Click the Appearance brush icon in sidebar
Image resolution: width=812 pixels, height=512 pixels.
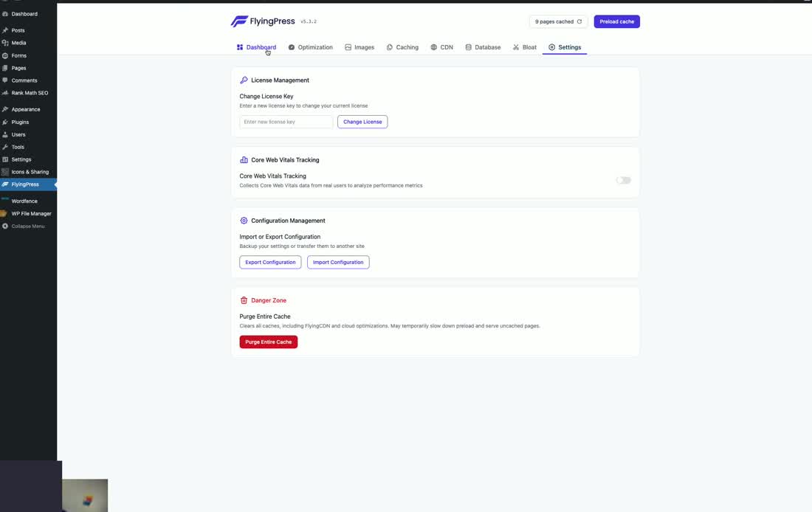coord(5,109)
